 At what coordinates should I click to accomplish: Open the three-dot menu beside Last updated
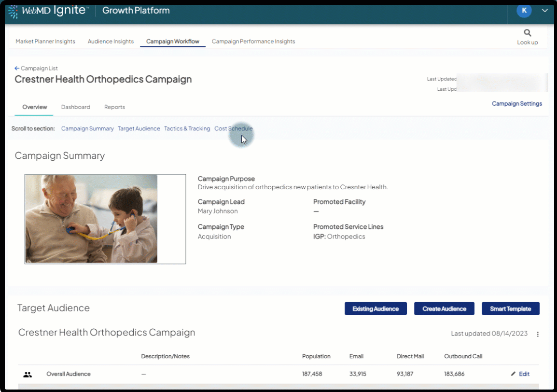[538, 334]
